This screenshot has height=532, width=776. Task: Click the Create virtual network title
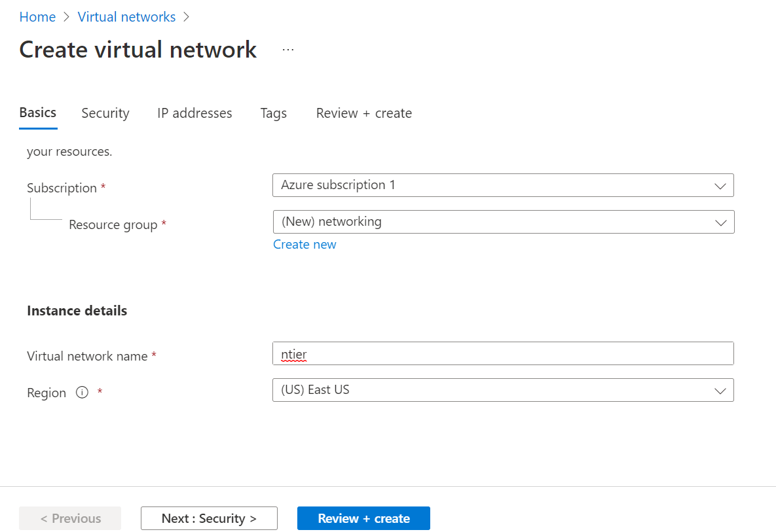coord(138,50)
